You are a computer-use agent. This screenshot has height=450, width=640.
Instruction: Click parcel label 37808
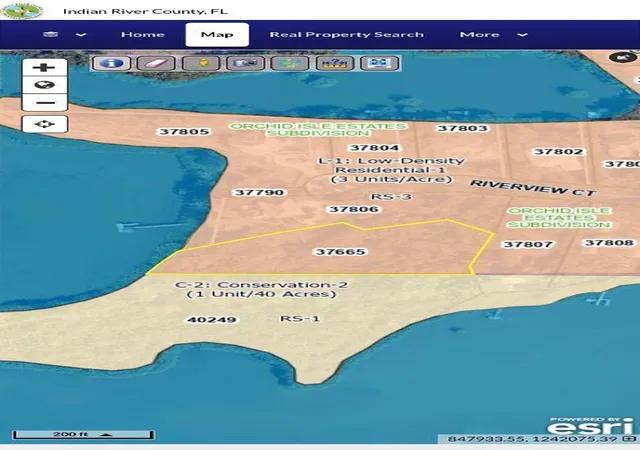[609, 243]
